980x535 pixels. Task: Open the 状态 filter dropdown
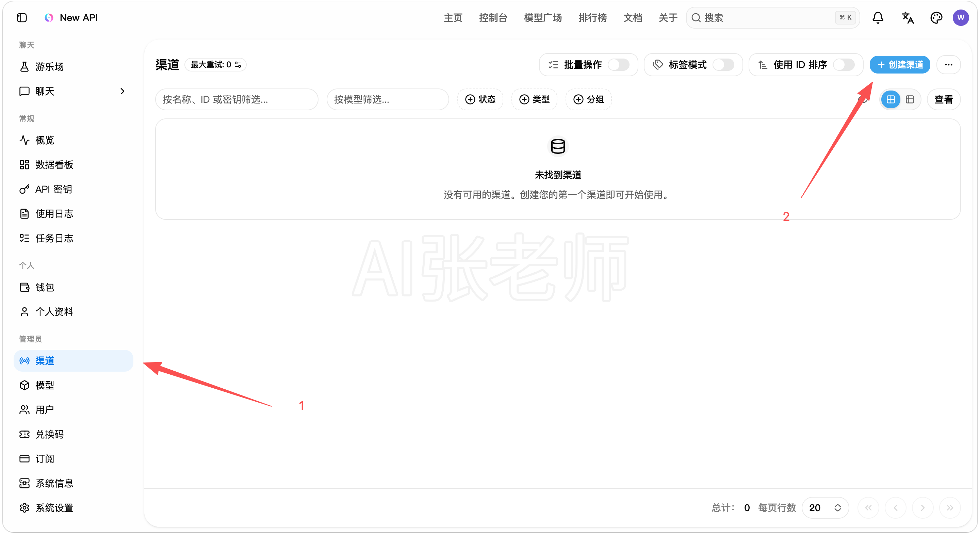480,100
